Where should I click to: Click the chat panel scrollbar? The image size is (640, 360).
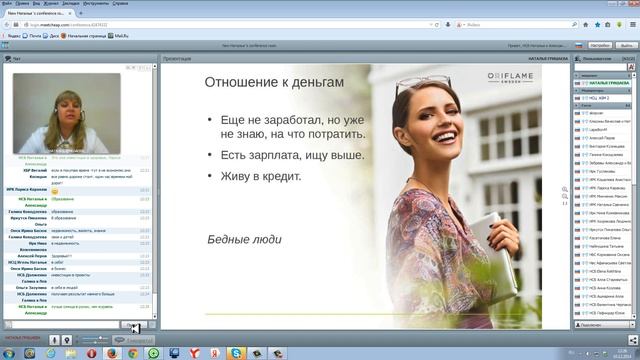(154, 191)
